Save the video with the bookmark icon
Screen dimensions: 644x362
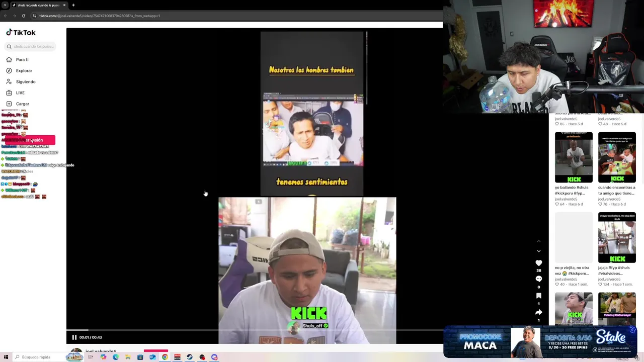click(x=539, y=296)
